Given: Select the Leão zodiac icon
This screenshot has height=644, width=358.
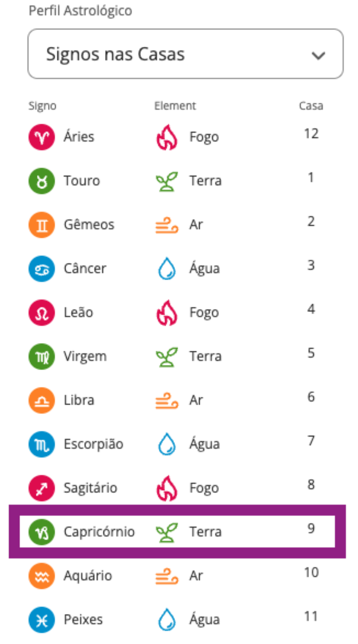Looking at the screenshot, I should (42, 312).
